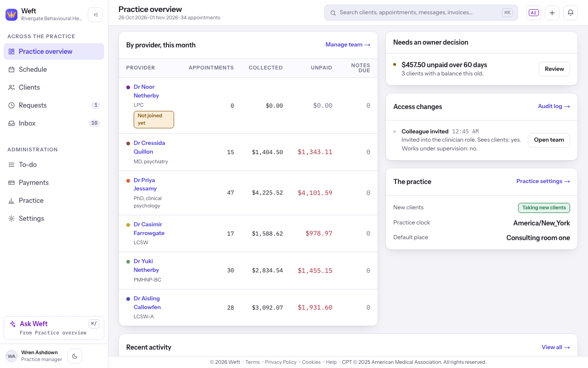The width and height of the screenshot is (588, 368).
Task: Click unpaid amount $1,343.11
Action: coord(315,152)
